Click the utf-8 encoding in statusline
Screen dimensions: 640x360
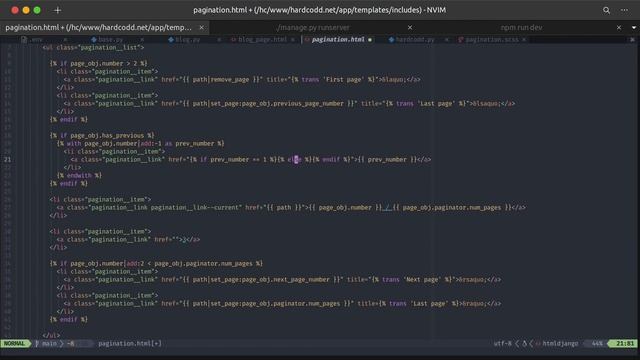tap(502, 344)
